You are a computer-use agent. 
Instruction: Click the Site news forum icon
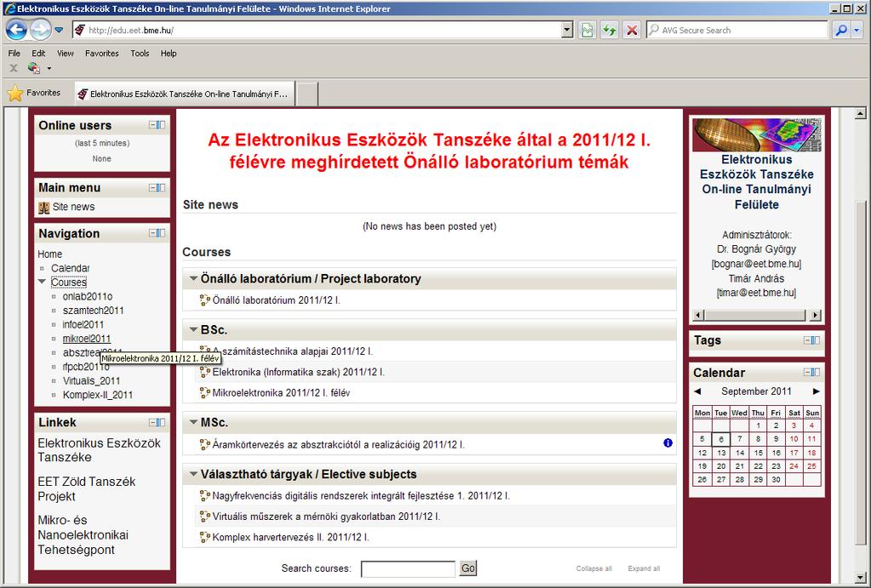[x=44, y=208]
